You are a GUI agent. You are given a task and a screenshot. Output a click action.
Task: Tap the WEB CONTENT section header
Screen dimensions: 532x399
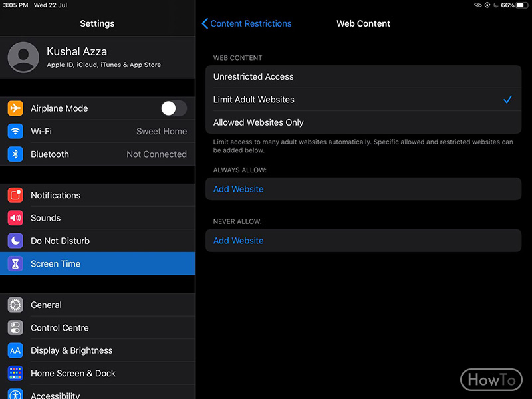[237, 58]
